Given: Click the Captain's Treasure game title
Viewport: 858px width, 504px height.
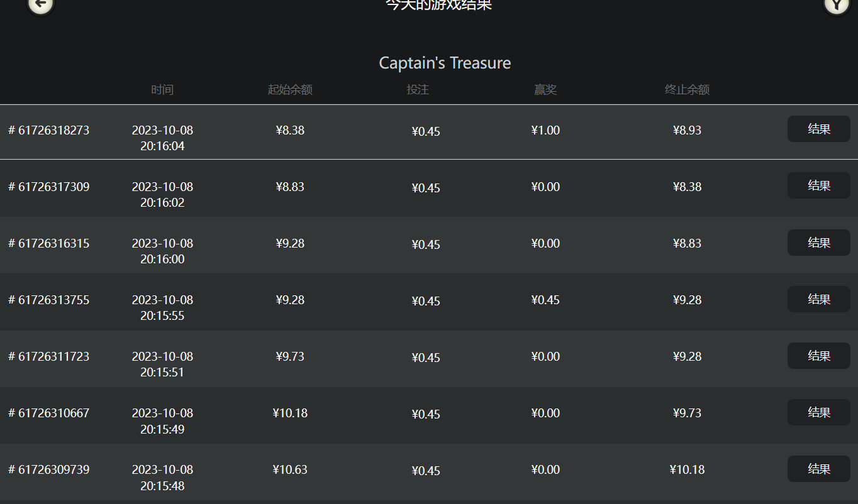Looking at the screenshot, I should (x=445, y=63).
